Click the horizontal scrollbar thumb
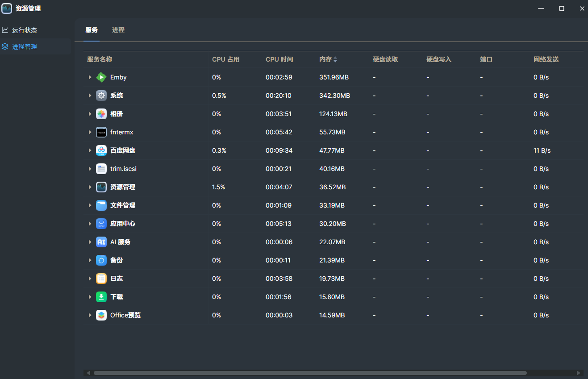 (x=310, y=373)
